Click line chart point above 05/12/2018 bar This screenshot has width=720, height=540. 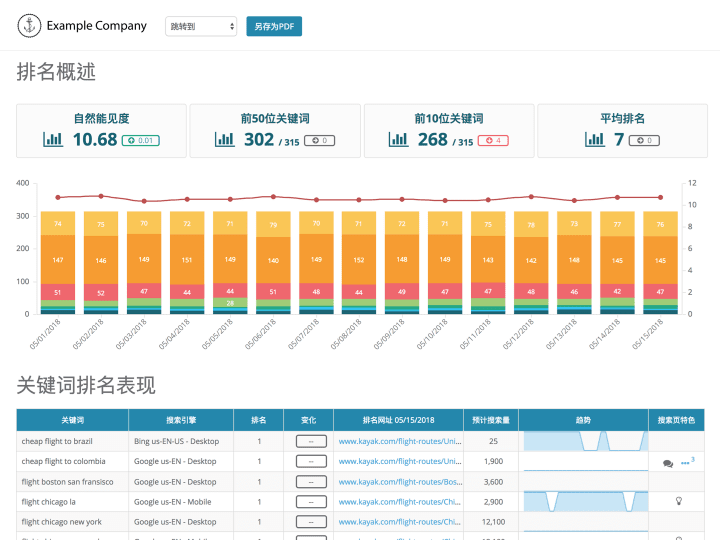(x=531, y=197)
